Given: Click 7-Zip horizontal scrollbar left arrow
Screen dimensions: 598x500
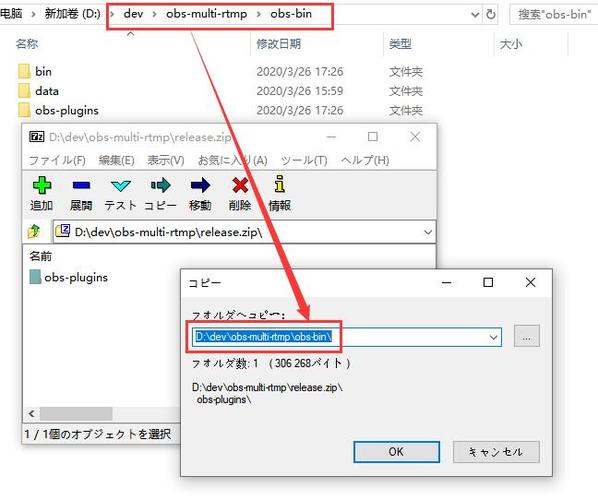Looking at the screenshot, I should 32,413.
